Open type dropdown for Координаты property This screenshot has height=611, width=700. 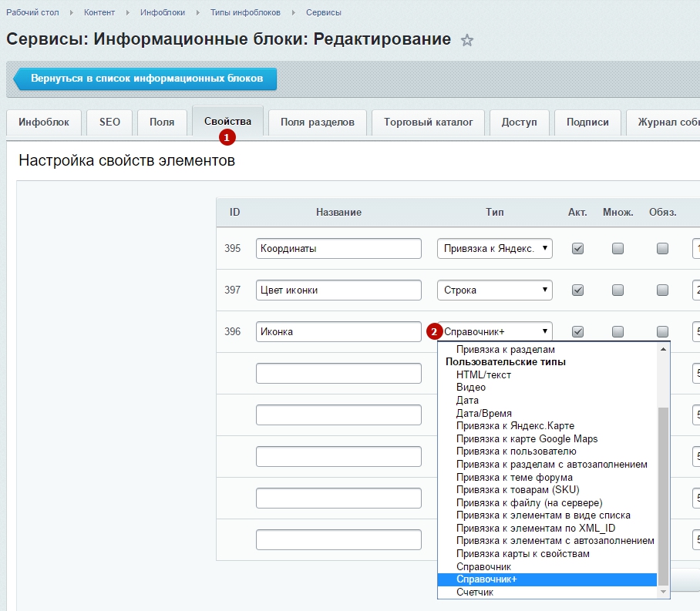(x=494, y=249)
